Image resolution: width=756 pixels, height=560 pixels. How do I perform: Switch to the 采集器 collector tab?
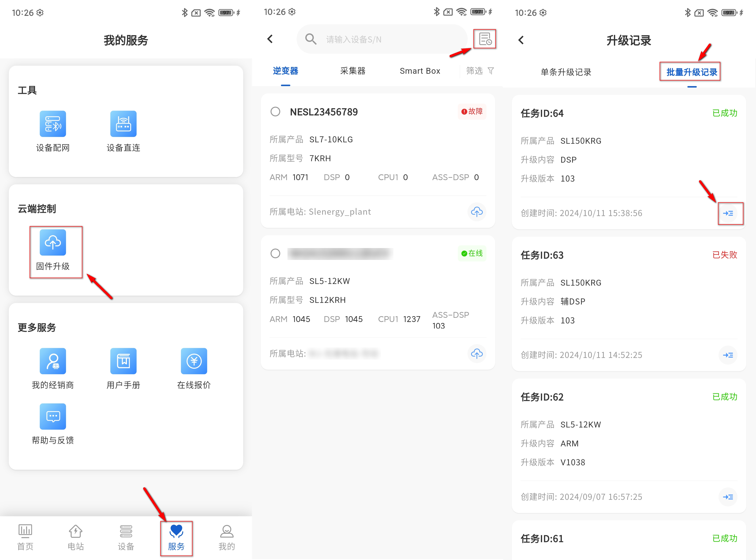[x=353, y=71]
